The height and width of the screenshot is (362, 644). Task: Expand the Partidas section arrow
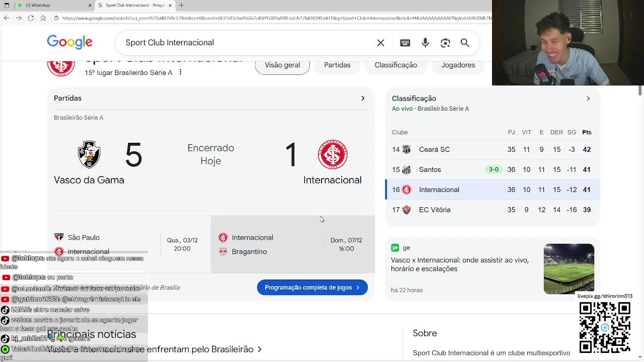click(x=363, y=98)
